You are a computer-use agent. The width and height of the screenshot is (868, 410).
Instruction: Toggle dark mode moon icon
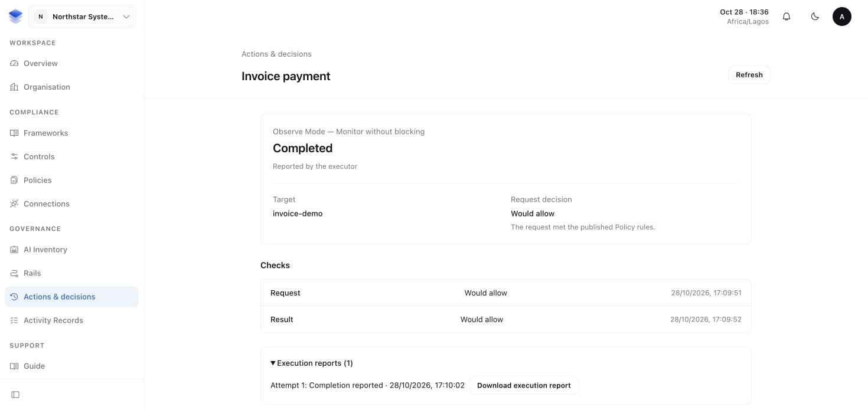[815, 17]
